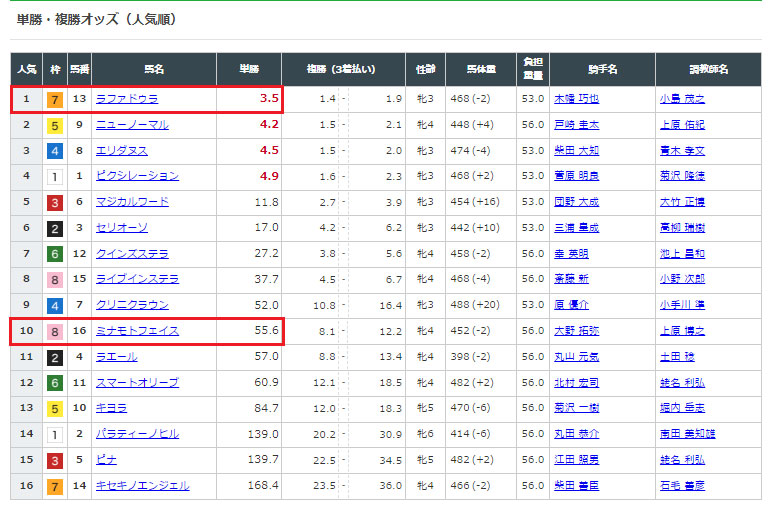Click yellow frame 5 badge beside ニューノーマル
The width and height of the screenshot is (769, 509).
click(54, 125)
